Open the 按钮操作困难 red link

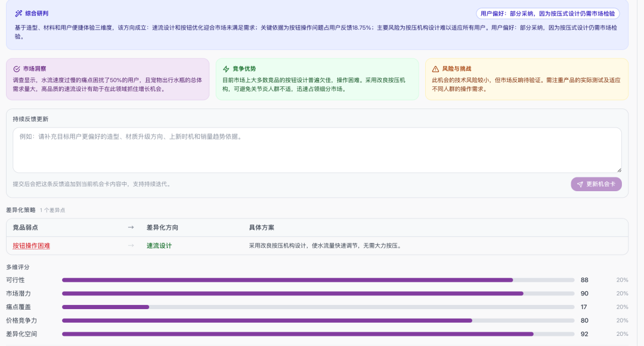[x=31, y=245]
